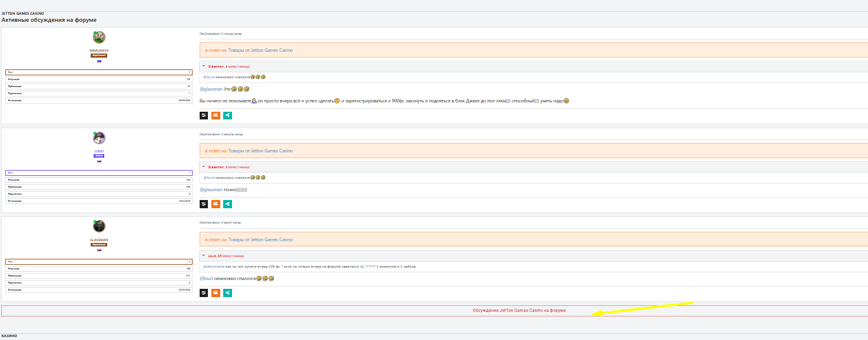Open LOUD's profile avatar
Viewport: 868px width, 340px height.
coord(99,138)
